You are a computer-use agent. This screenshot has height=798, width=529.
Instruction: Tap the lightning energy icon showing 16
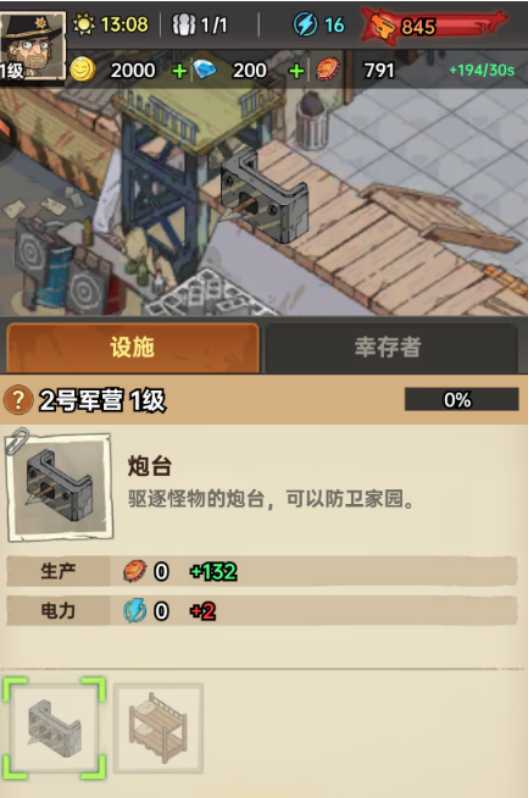click(305, 24)
